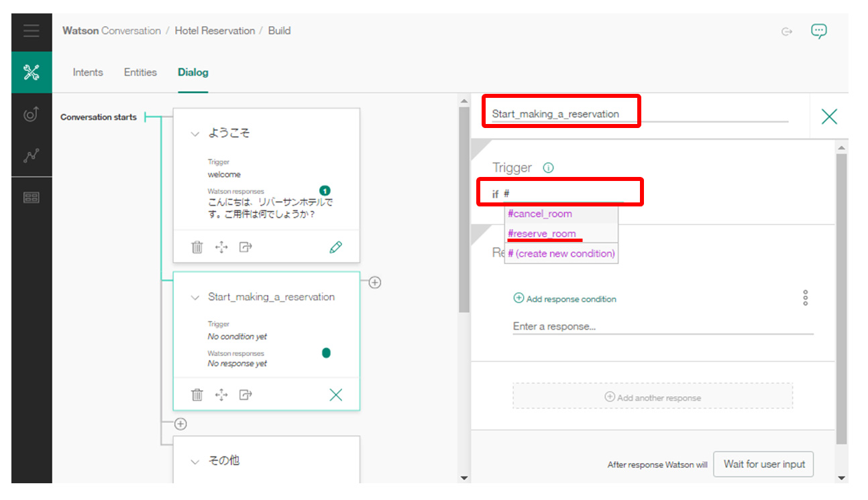The image size is (868, 500).
Task: Click the sign-out arrow icon in header
Action: point(787,32)
